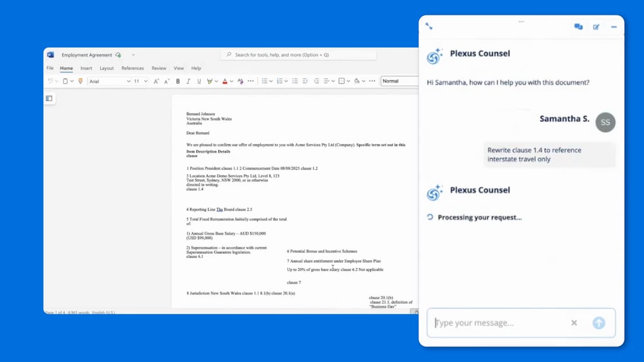644x362 pixels.
Task: Open the Insert ribbon tab
Action: pos(86,68)
